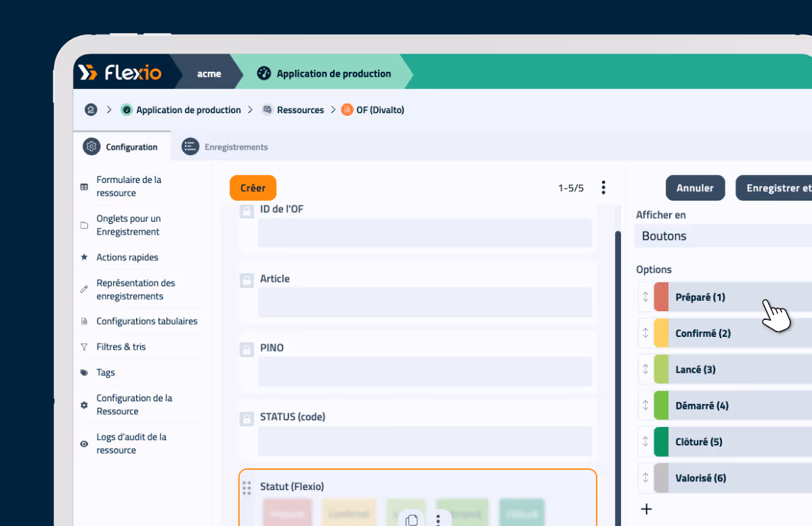812x526 pixels.
Task: Click the reorder arrows of Préparé (1)
Action: point(645,297)
